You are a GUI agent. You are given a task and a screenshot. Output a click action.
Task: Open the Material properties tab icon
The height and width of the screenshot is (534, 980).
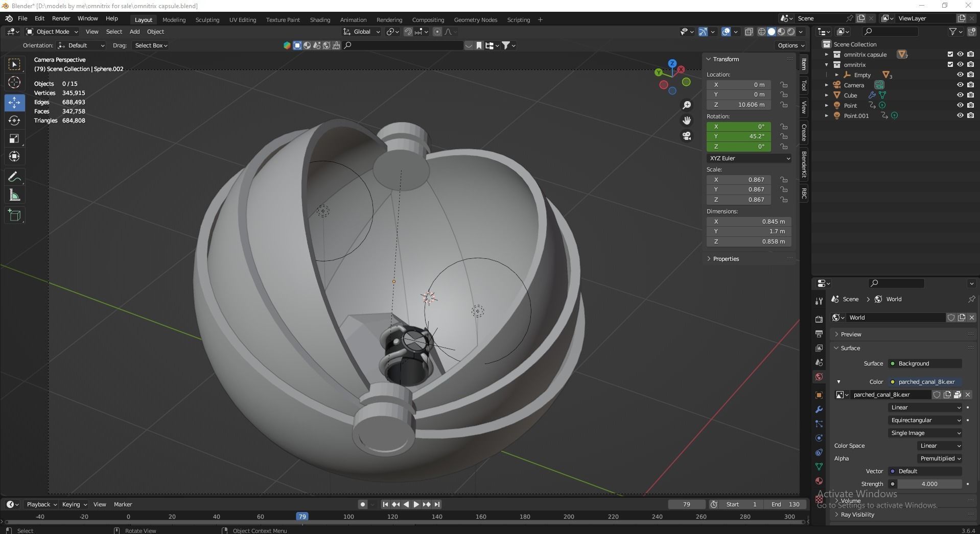(x=819, y=481)
